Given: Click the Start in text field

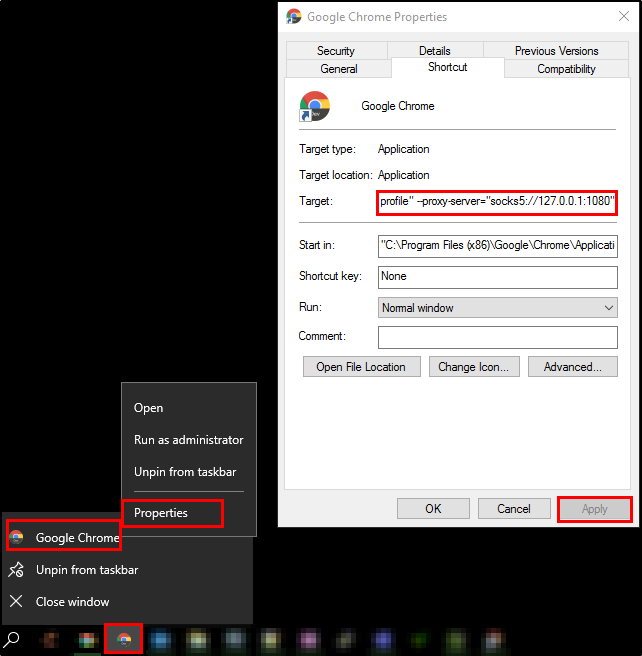Looking at the screenshot, I should tap(498, 246).
